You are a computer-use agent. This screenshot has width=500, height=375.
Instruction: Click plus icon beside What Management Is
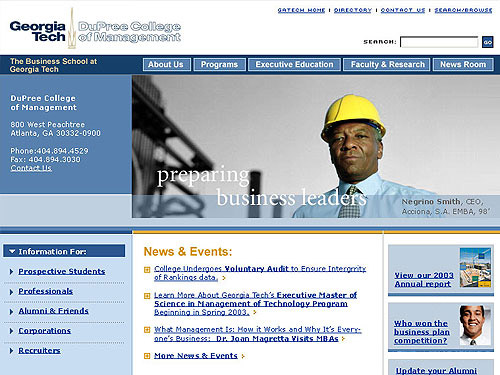147,330
